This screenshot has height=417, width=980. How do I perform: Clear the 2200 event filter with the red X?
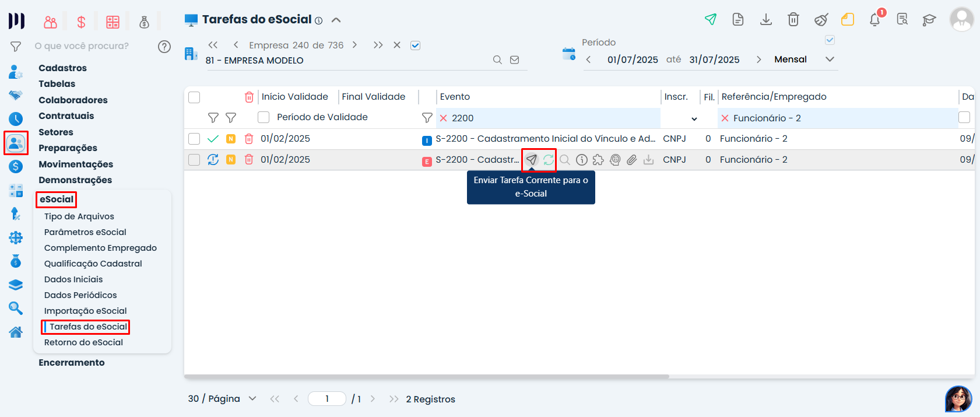(x=443, y=118)
